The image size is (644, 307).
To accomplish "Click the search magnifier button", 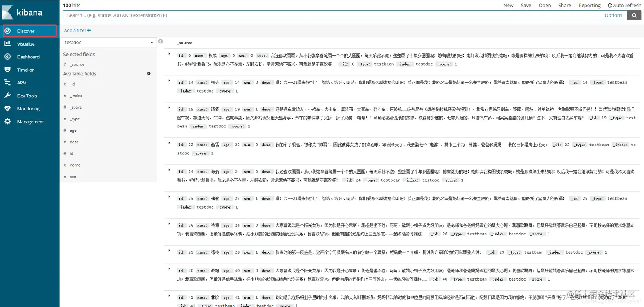I will (x=634, y=15).
